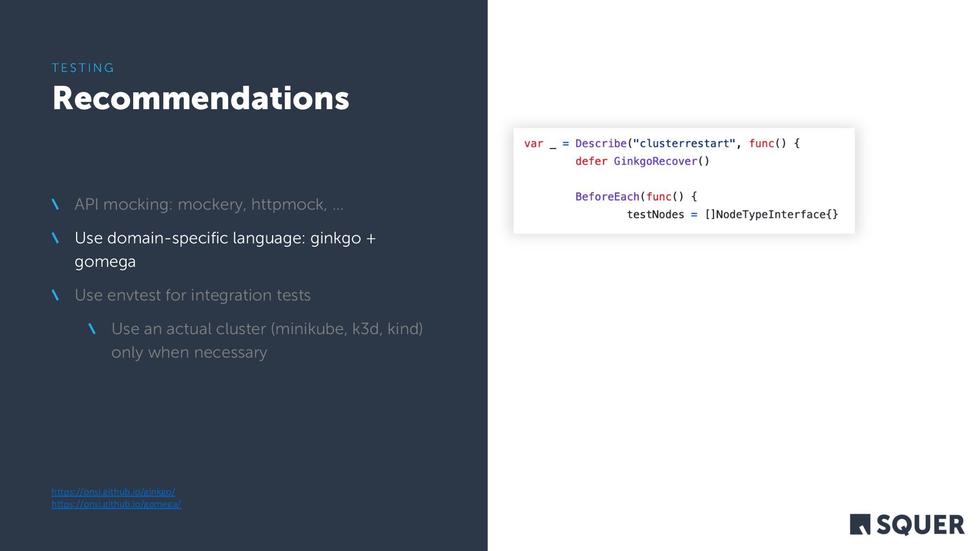Click the TESTING section label
Screen dimensions: 980x551
pos(83,68)
